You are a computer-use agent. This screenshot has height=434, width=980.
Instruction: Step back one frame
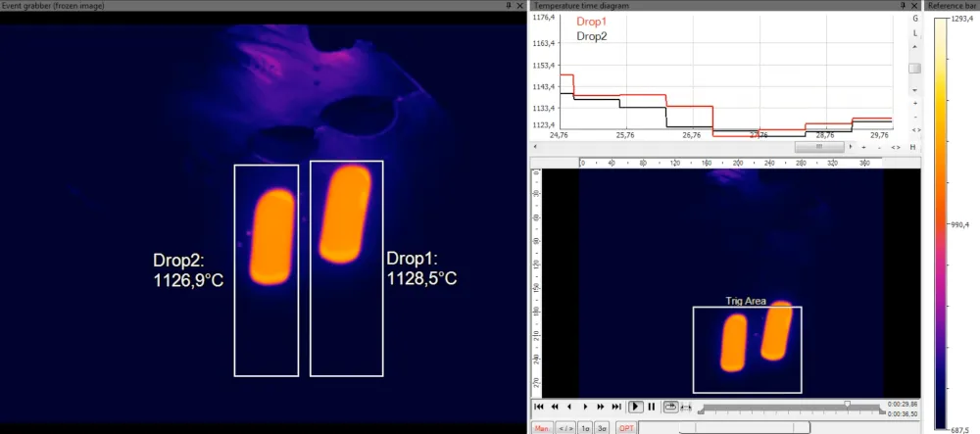tap(569, 407)
